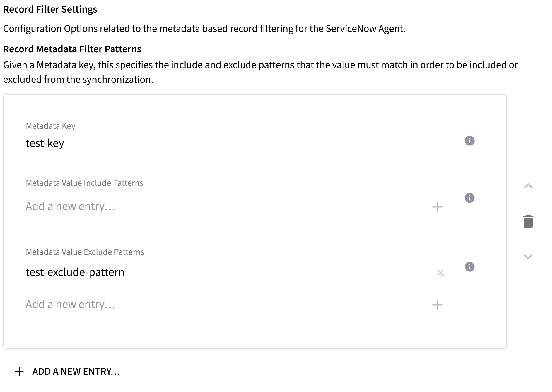Click the info icon for Metadata Value Include Patterns
The height and width of the screenshot is (392, 552).
point(469,198)
